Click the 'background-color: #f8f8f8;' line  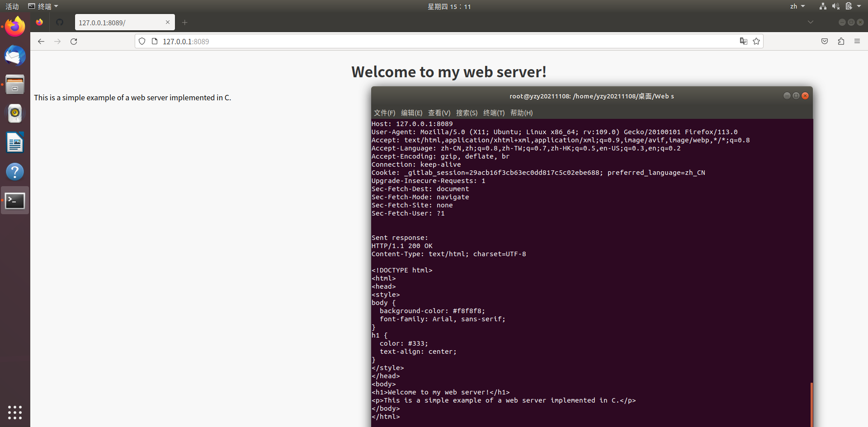[432, 311]
